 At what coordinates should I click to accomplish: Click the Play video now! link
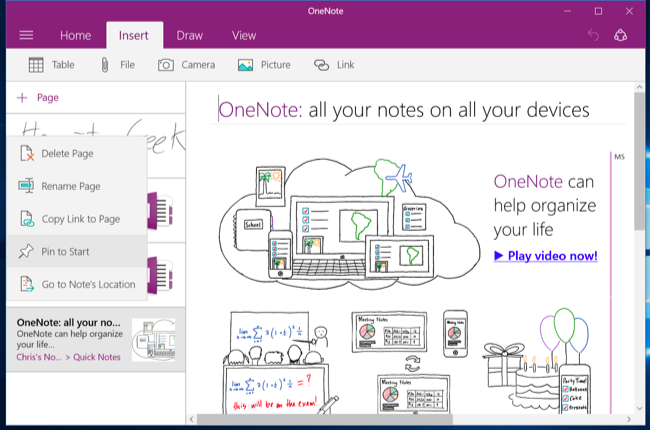pos(546,256)
